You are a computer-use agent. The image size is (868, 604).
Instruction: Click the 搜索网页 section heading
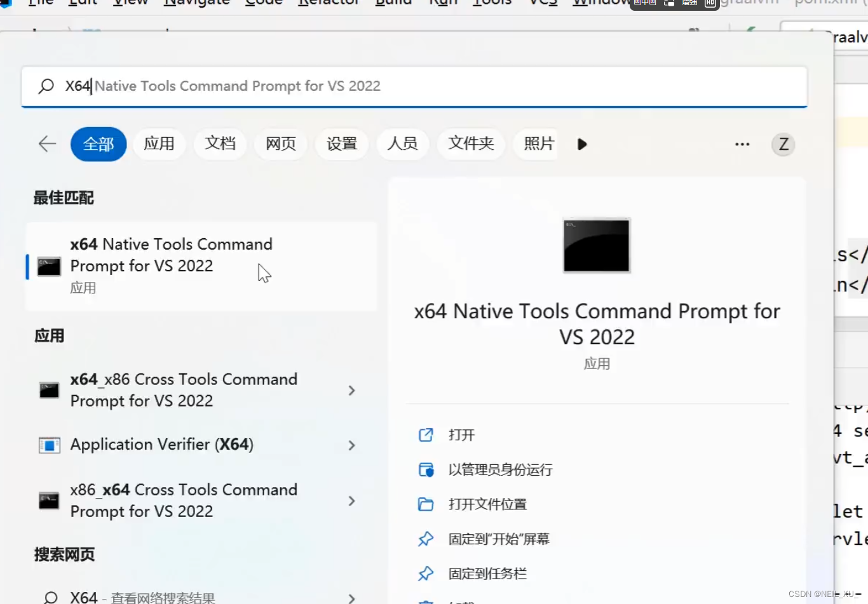click(64, 554)
